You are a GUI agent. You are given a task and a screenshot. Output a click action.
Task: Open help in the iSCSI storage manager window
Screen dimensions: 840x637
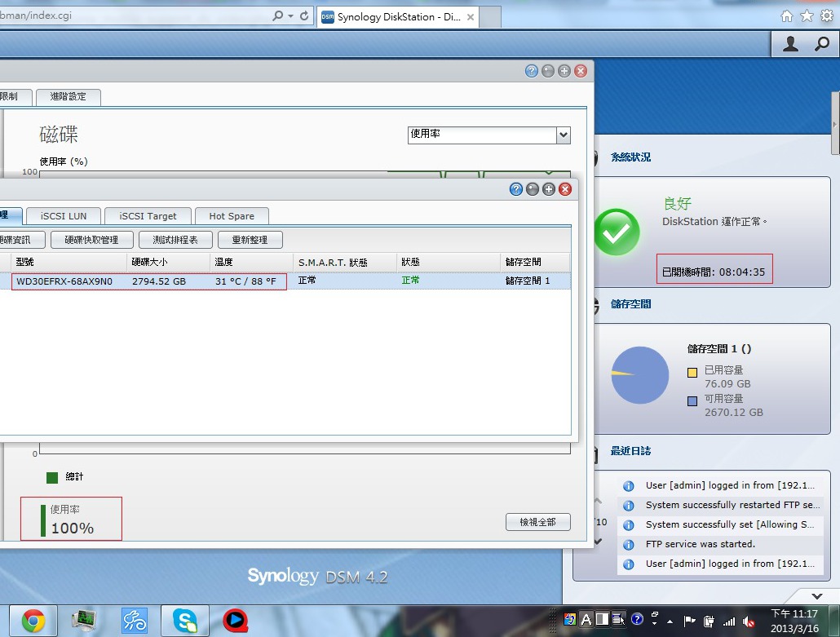(x=516, y=189)
